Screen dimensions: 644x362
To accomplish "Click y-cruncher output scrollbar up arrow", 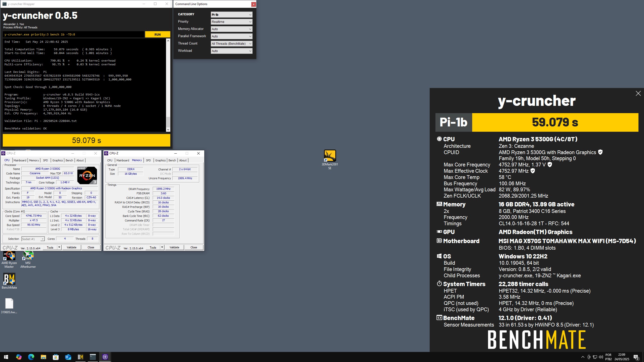I will (x=168, y=40).
